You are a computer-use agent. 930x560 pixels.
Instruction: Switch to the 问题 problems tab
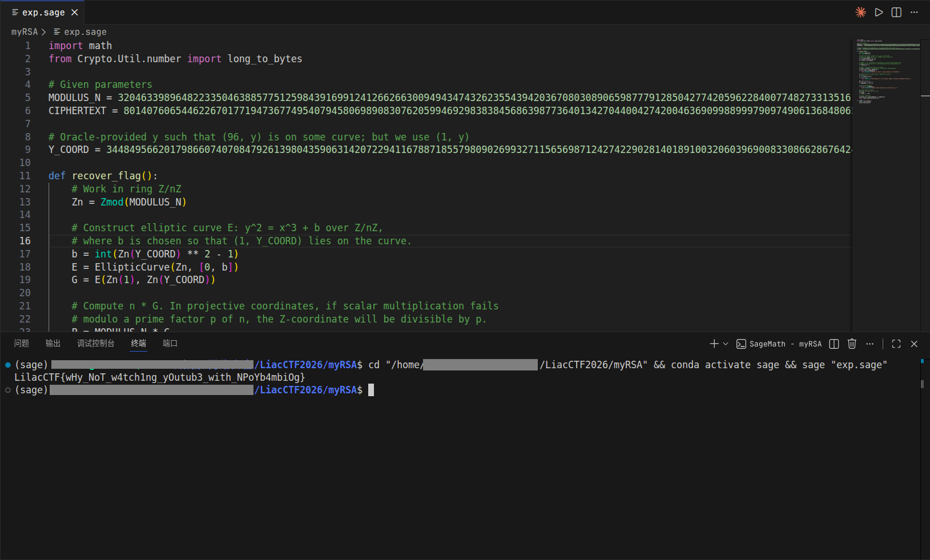(x=22, y=343)
